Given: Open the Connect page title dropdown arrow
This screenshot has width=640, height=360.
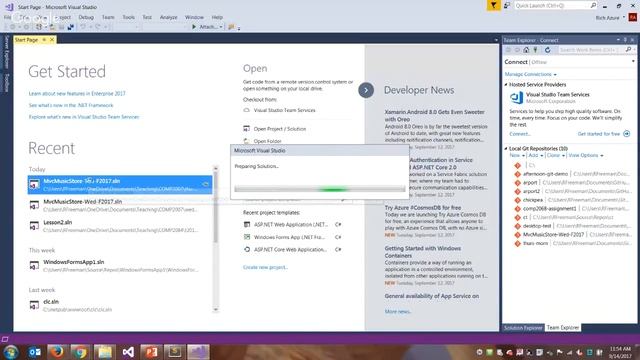Looking at the screenshot, I should click(633, 61).
